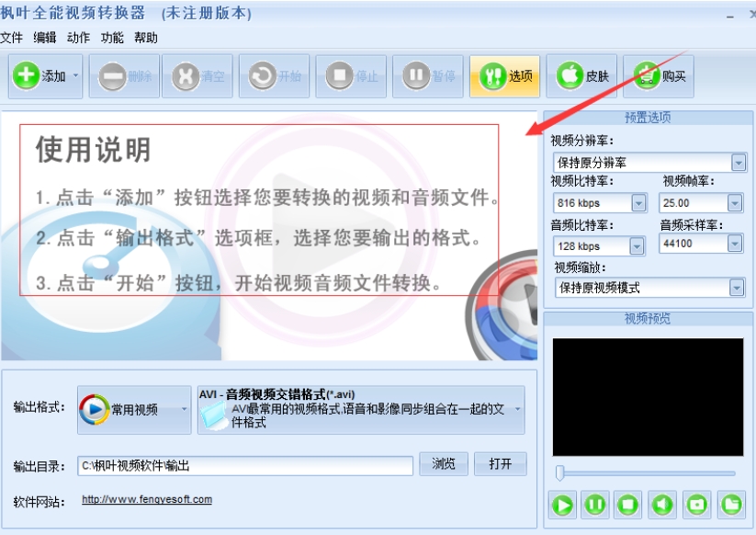Viewport: 756px width, 535px height.
Task: Open the 常用视频 output category dropdown
Action: point(134,410)
